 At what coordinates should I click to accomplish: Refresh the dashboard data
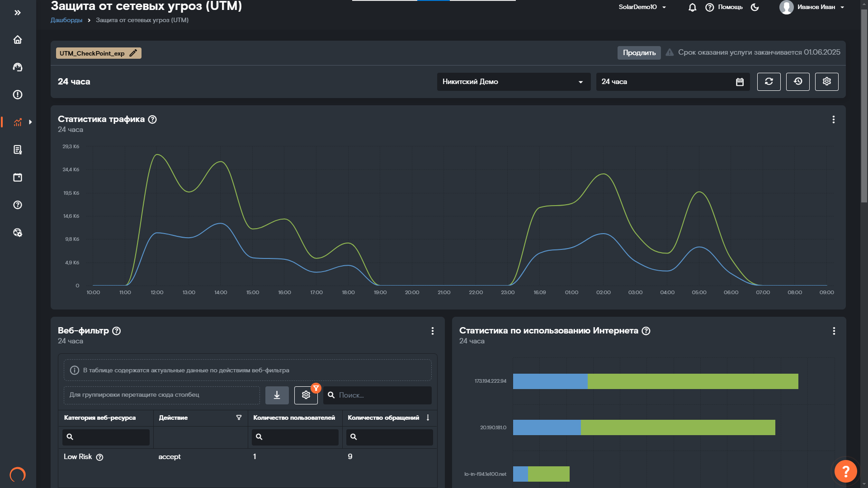point(769,81)
